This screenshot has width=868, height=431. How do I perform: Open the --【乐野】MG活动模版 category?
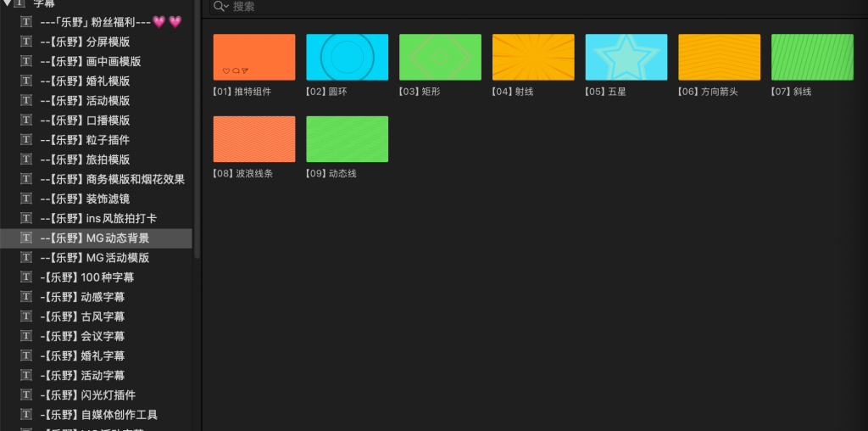[x=97, y=258]
